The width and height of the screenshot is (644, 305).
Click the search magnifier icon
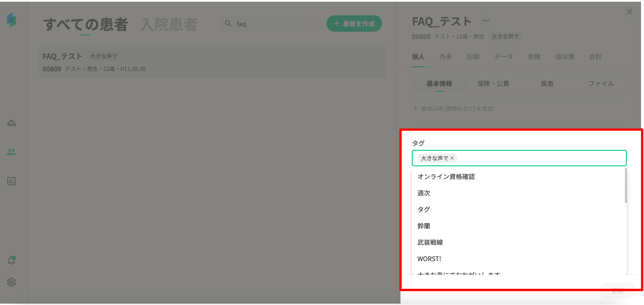tap(228, 23)
